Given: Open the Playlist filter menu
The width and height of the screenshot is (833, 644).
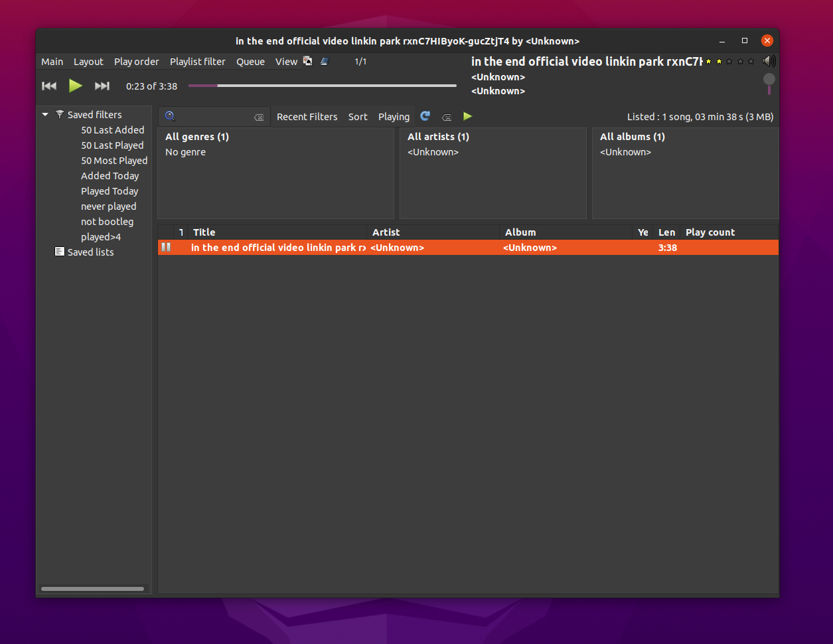Looking at the screenshot, I should click(197, 62).
